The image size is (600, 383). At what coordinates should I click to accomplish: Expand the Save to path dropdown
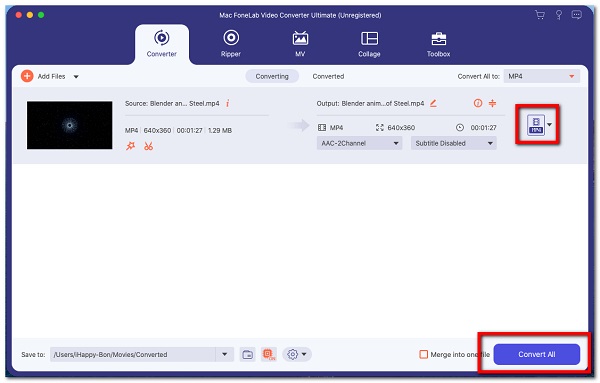(225, 354)
